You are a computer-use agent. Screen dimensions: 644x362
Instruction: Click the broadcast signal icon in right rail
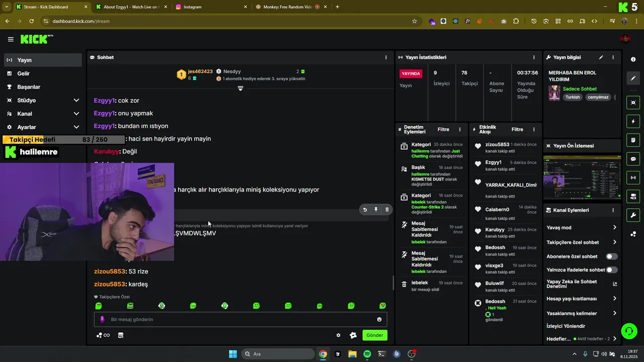633,177
